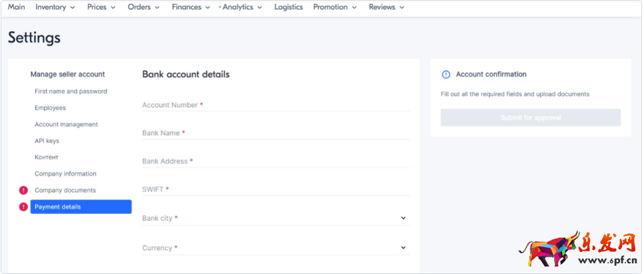Open the Inventory menu
This screenshot has height=274, width=644.
pos(55,7)
